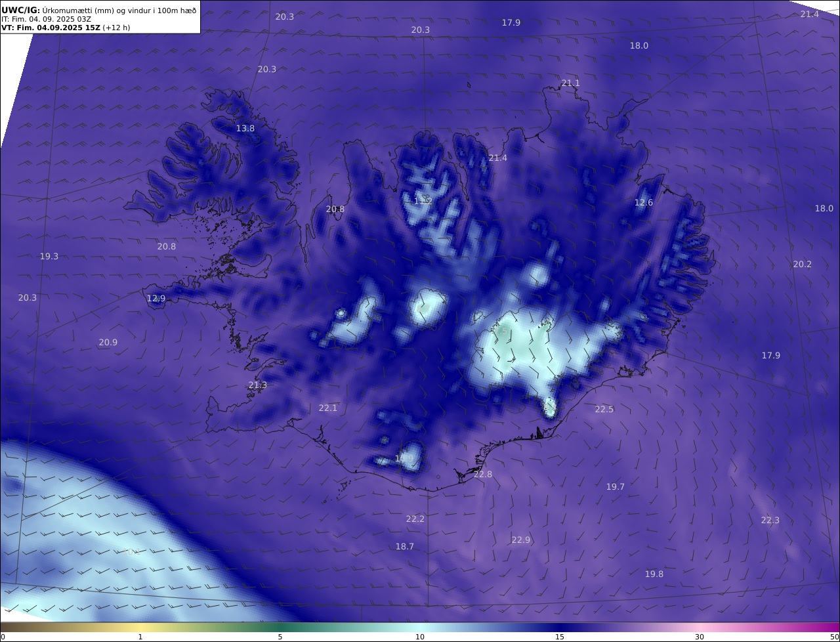Image resolution: width=840 pixels, height=642 pixels.
Task: Click the 22.5 value off the southeast coast
Action: (604, 410)
